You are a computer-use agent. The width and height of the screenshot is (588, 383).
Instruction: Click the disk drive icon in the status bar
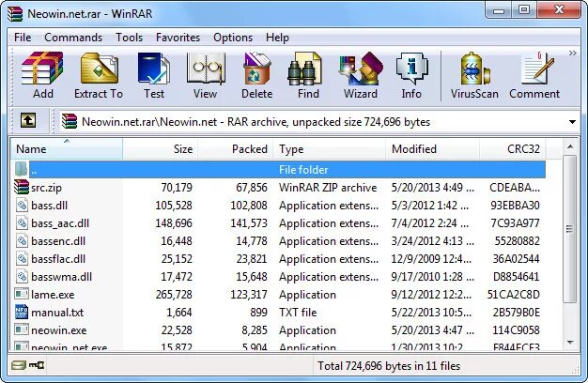[18, 365]
